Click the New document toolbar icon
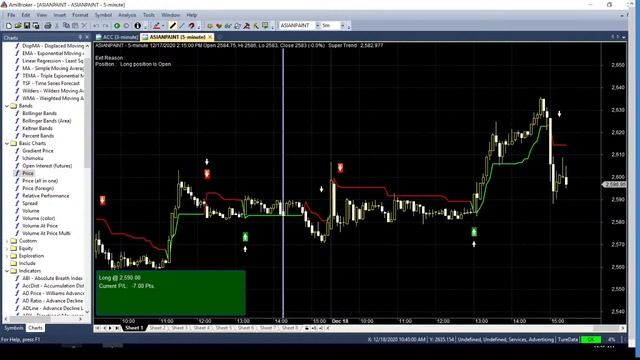Image resolution: width=640 pixels, height=360 pixels. point(9,26)
